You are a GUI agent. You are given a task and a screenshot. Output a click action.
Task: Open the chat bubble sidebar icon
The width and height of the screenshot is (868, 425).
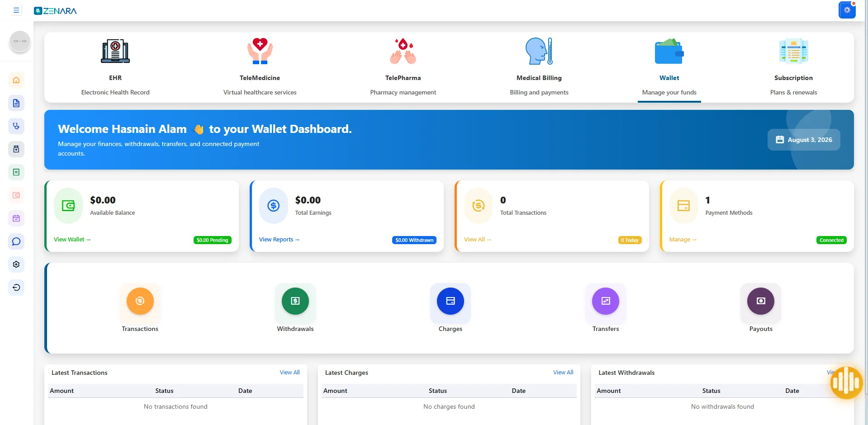[x=16, y=241]
